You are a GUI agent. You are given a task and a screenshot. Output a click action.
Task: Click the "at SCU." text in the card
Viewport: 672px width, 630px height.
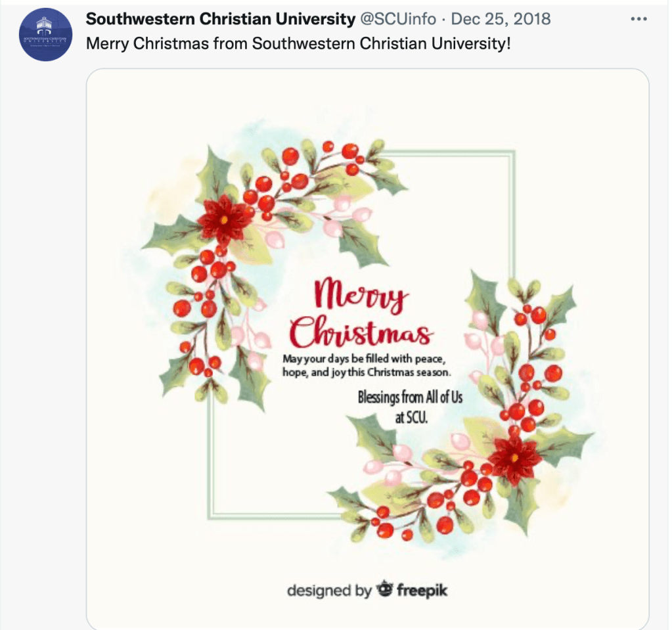pyautogui.click(x=411, y=417)
